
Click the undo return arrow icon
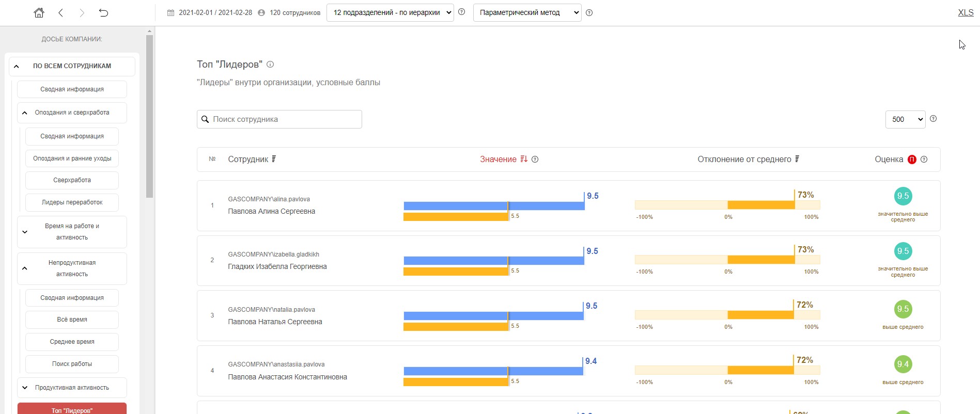tap(103, 13)
